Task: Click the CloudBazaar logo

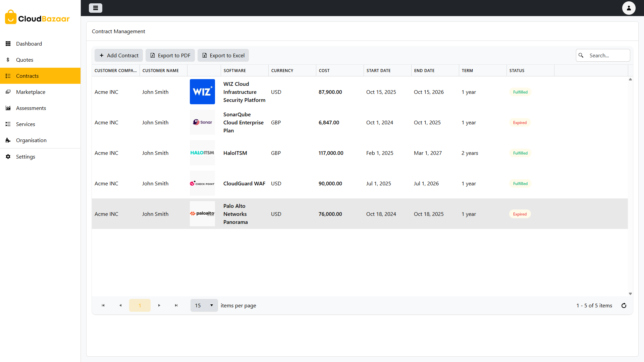Action: tap(38, 17)
